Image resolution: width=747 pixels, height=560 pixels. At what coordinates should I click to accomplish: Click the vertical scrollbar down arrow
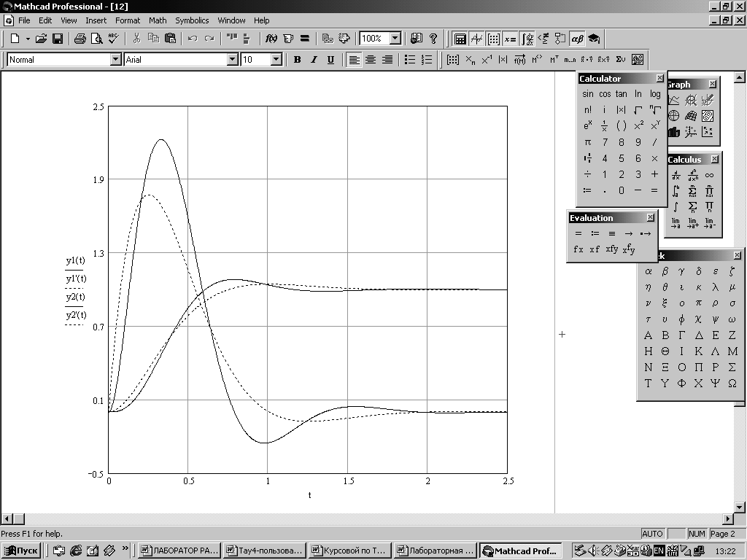[x=739, y=507]
